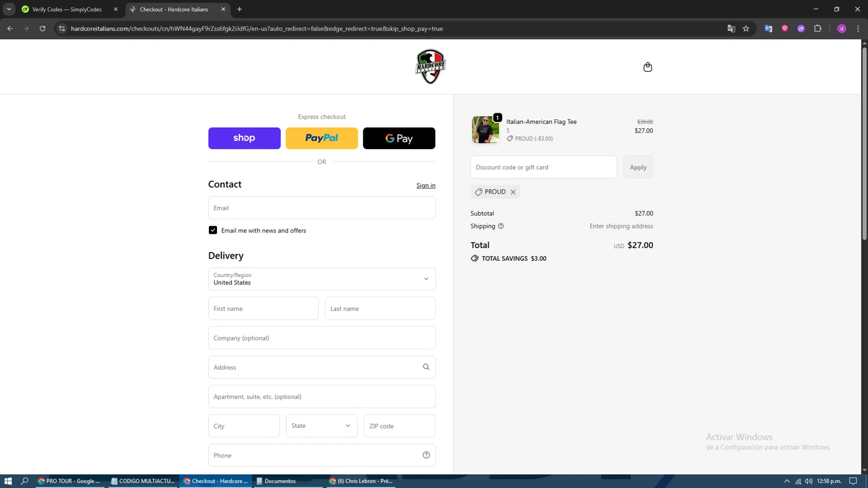Close the Checkout - Hardcore Italians tab
Screen dimensions: 868x488
tap(223, 9)
